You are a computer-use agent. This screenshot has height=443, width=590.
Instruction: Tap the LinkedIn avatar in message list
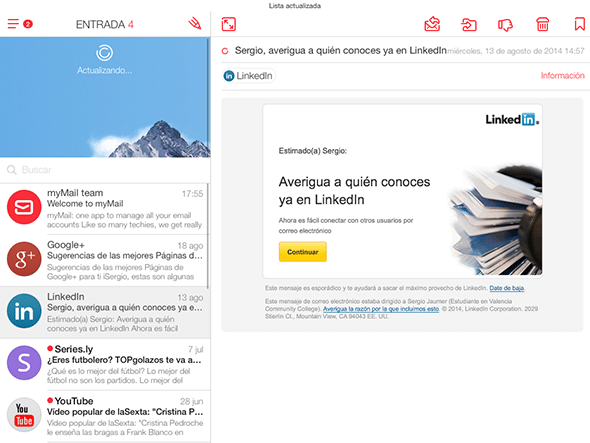pos(24,311)
